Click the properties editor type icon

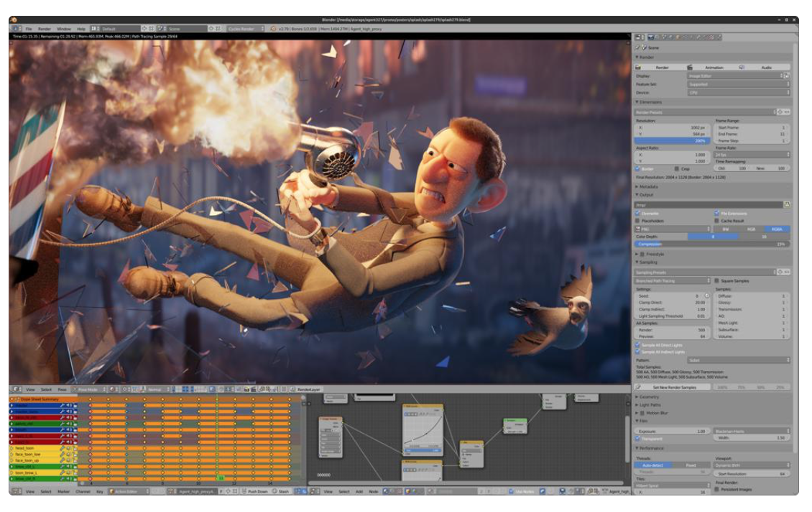(x=640, y=37)
